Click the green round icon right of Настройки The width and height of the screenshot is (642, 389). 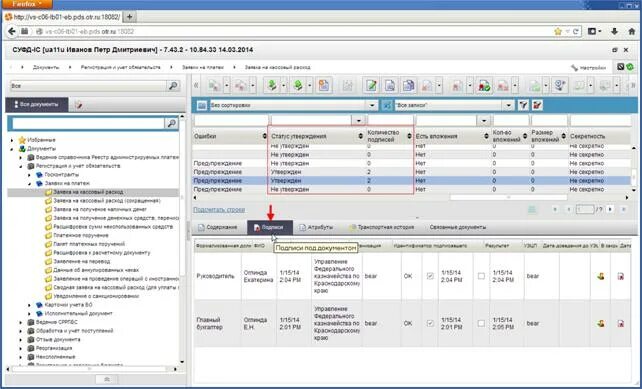coord(630,66)
